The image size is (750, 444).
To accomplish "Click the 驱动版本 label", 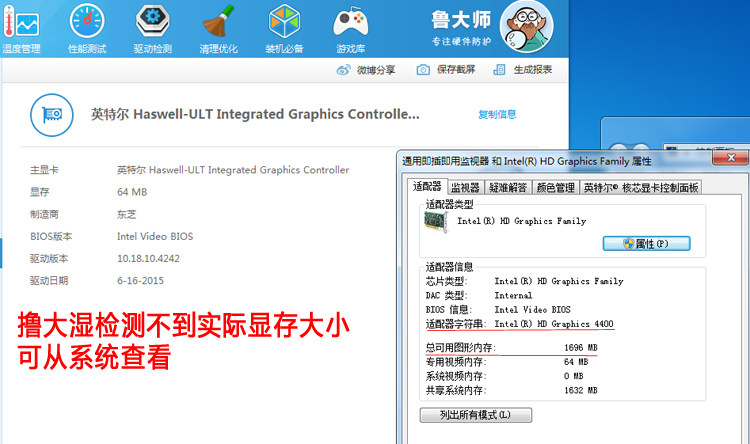I will click(49, 259).
